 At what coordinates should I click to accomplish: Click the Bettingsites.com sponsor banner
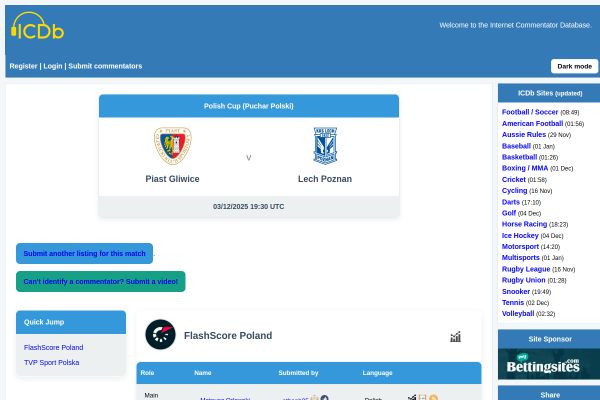(549, 364)
